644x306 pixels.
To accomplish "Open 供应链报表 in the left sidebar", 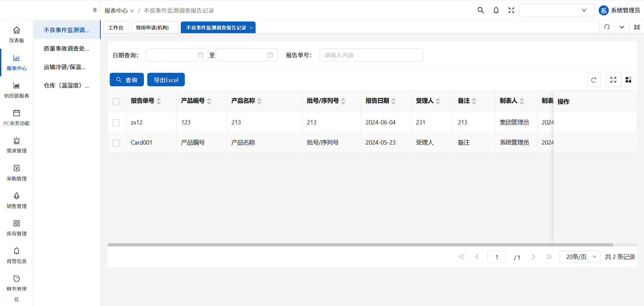I will point(16,90).
